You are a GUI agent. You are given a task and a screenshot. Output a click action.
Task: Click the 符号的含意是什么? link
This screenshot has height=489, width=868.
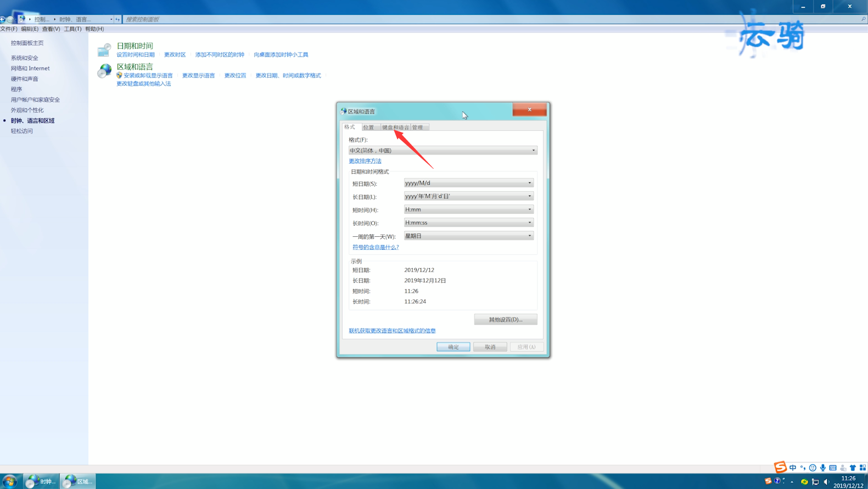[x=376, y=247]
